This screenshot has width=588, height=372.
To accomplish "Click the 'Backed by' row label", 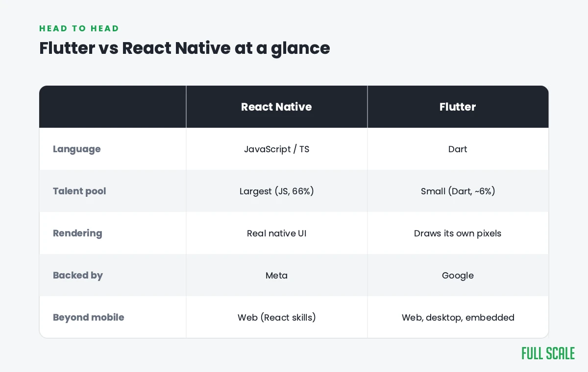I will (78, 276).
